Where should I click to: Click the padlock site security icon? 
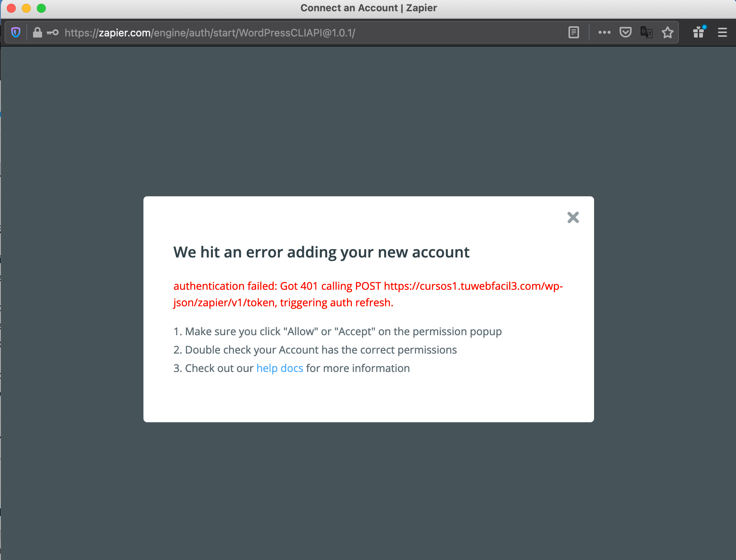click(x=37, y=33)
